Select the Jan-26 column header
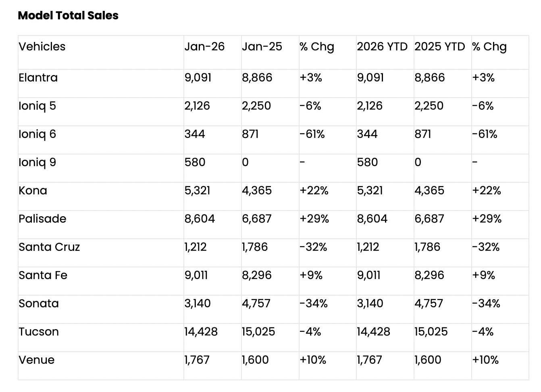541x392 pixels. (204, 47)
